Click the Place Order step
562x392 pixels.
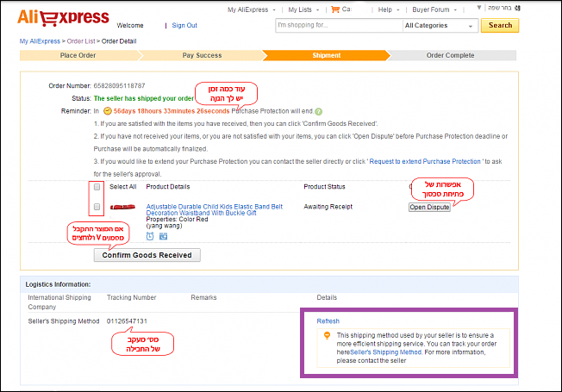tap(78, 55)
